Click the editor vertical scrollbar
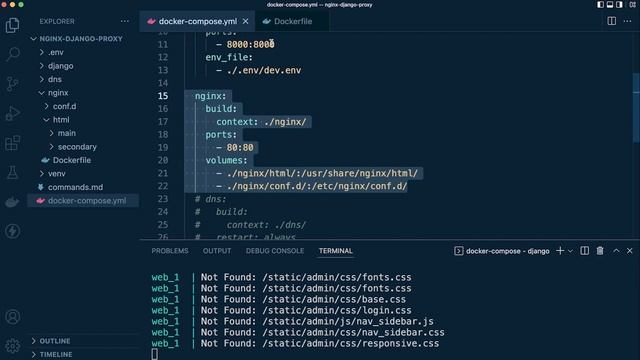This screenshot has height=360, width=640. point(636,108)
